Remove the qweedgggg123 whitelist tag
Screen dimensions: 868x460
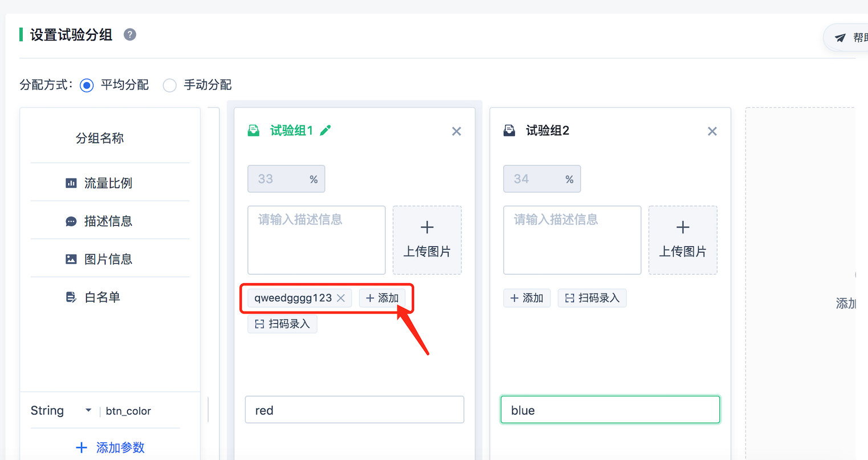(341, 298)
